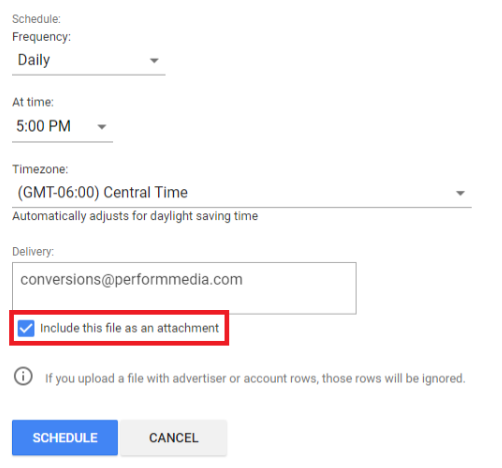502x468 pixels.
Task: Open the Timezone dropdown arrow
Action: (x=460, y=193)
